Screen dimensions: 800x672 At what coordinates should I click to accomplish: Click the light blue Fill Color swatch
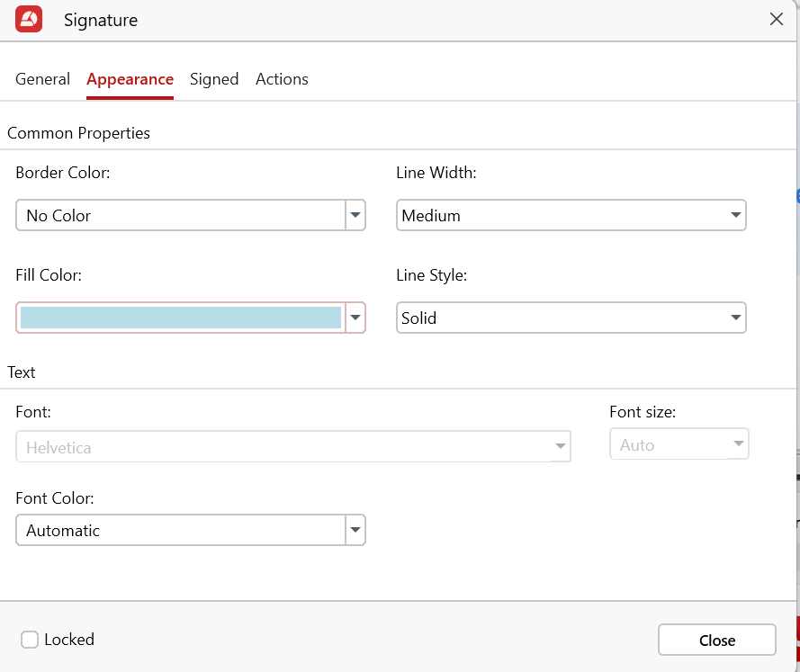coord(180,318)
